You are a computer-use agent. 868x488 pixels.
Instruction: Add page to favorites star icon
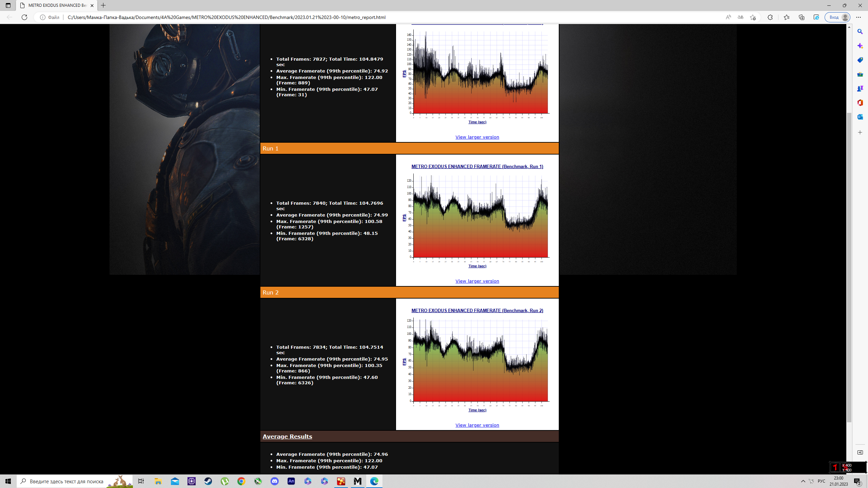pyautogui.click(x=753, y=17)
